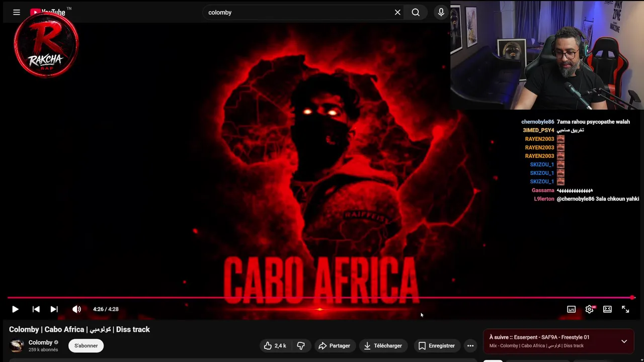Open Colomby channel name link
Image resolution: width=644 pixels, height=362 pixels.
(x=40, y=342)
